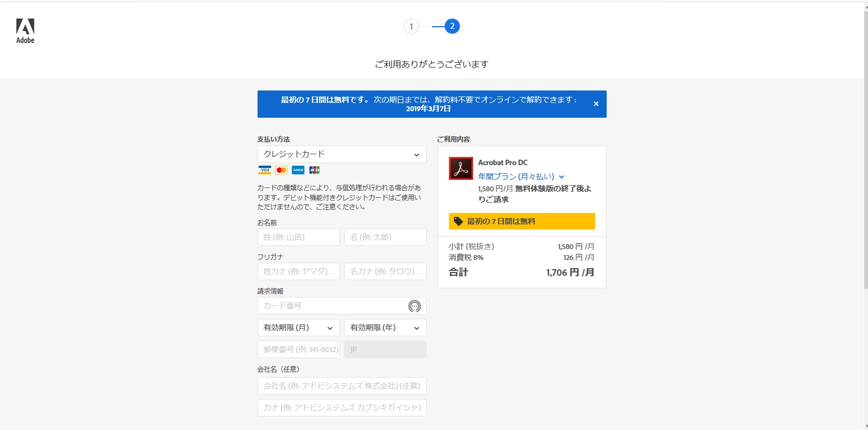Click the ご利用ありがとうございます heading
This screenshot has height=430, width=868.
(432, 64)
